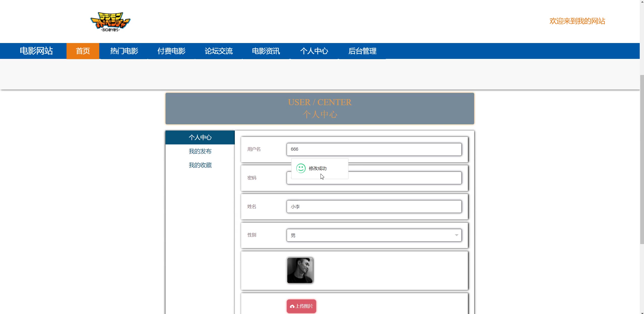Focus the 用户名 input field
Viewport: 644px width, 314px height.
[374, 149]
